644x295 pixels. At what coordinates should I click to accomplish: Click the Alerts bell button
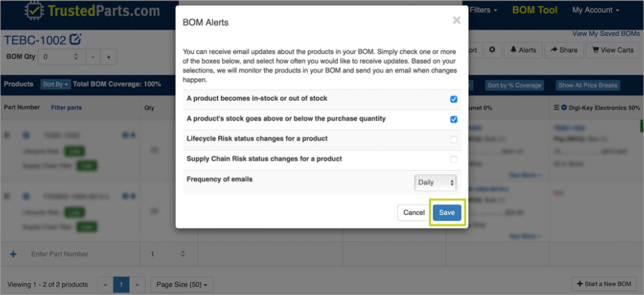(523, 50)
